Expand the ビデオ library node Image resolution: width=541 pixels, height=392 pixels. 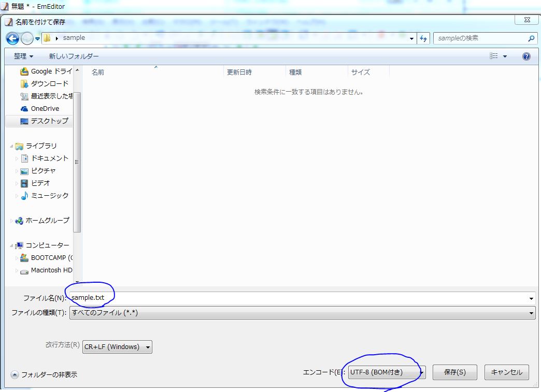tap(17, 183)
